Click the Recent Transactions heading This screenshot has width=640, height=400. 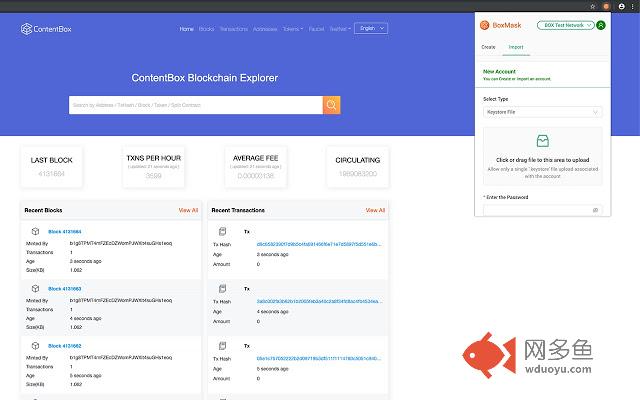[x=238, y=210]
